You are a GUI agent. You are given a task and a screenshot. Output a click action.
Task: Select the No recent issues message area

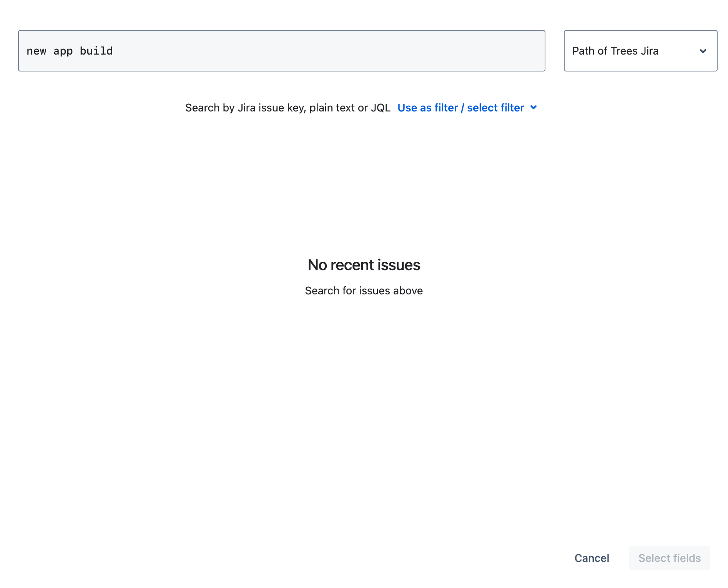364,265
